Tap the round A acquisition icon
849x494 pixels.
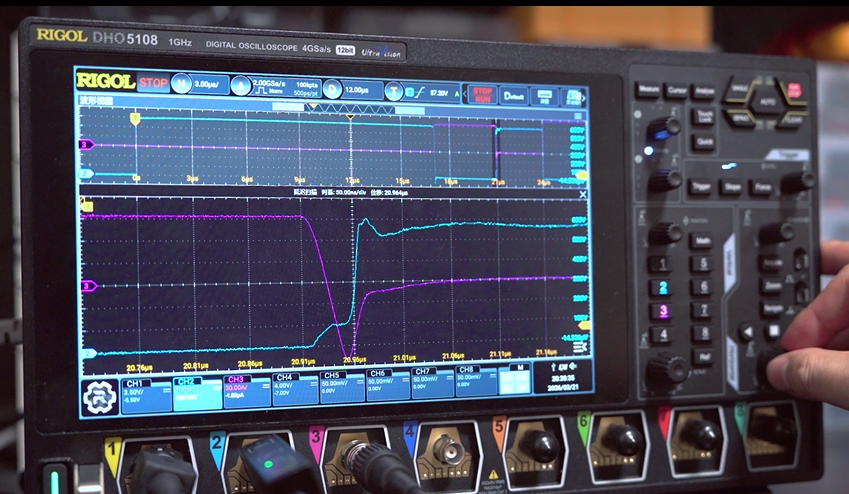point(241,86)
